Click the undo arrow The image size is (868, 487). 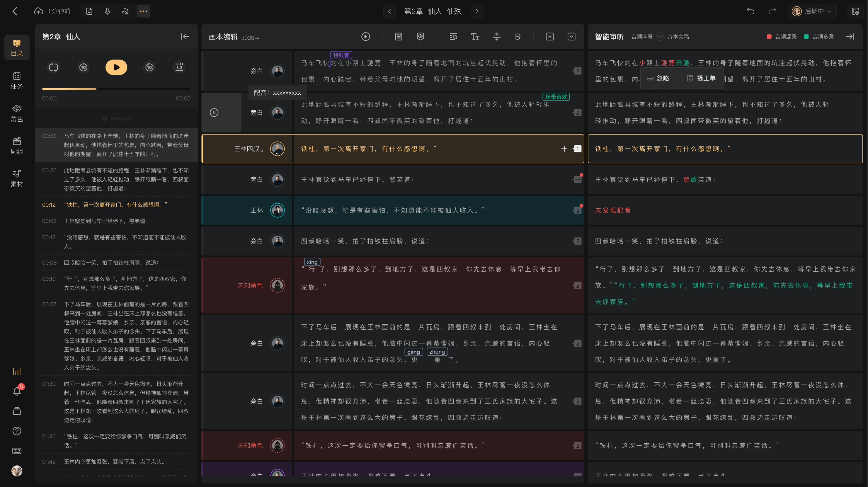click(x=750, y=11)
